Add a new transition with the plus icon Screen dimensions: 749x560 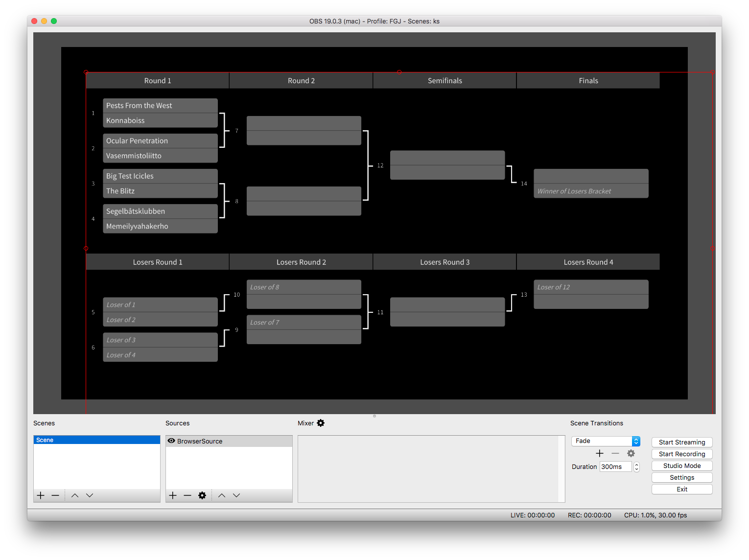pos(599,453)
